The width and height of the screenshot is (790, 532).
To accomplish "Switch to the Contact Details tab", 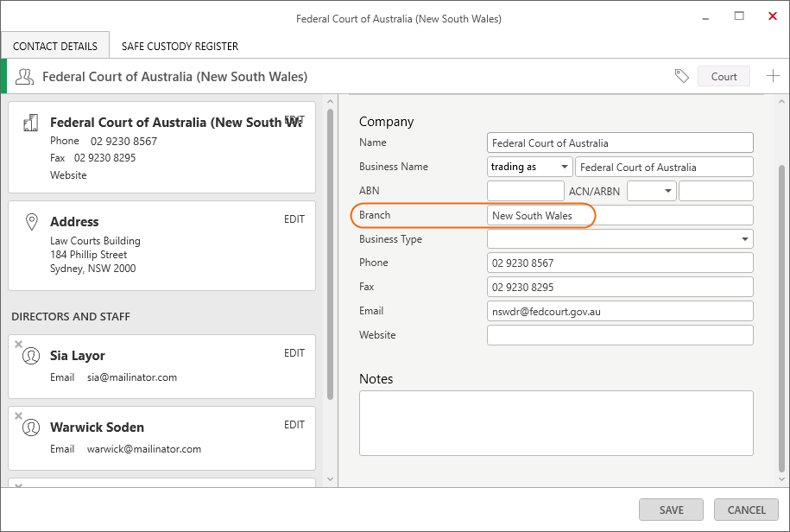I will [55, 46].
